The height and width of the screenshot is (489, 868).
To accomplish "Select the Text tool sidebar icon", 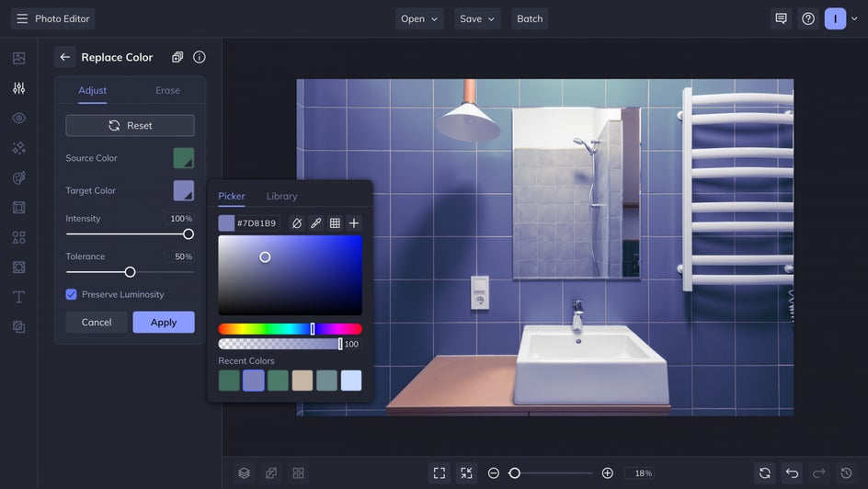I will tap(18, 297).
